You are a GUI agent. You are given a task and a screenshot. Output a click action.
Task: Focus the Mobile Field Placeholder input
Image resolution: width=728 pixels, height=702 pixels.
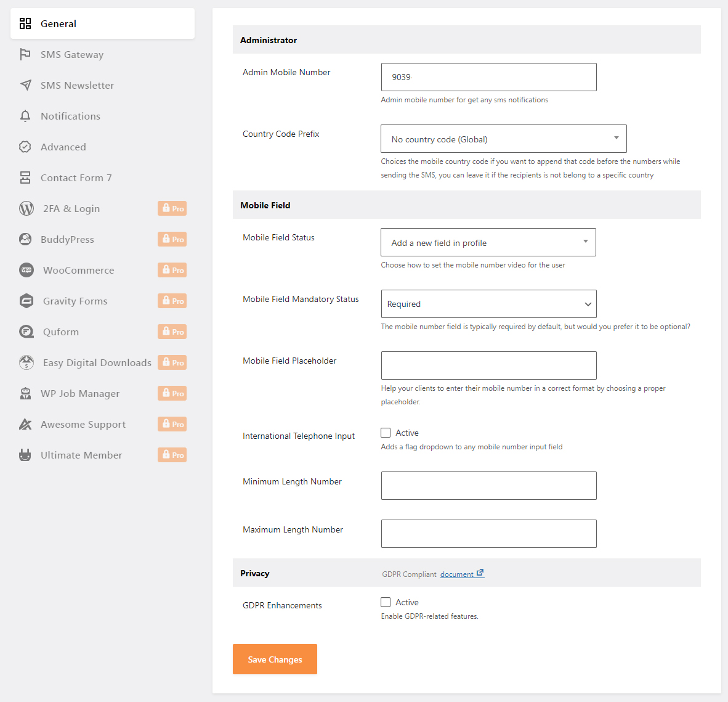(x=488, y=365)
